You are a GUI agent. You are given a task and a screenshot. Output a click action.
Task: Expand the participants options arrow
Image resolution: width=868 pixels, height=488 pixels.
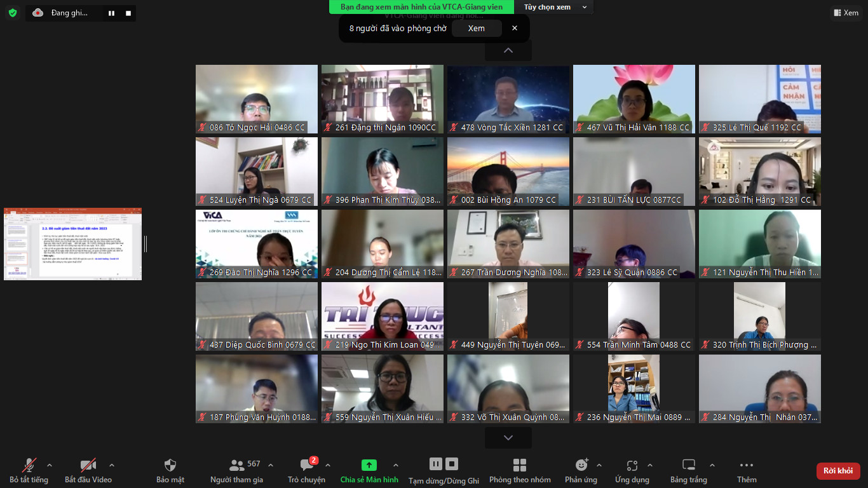(271, 465)
